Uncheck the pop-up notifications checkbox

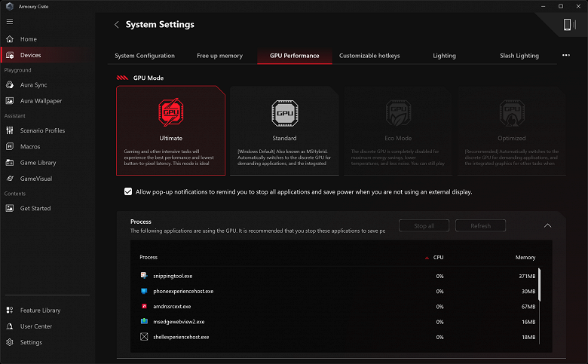tap(128, 192)
